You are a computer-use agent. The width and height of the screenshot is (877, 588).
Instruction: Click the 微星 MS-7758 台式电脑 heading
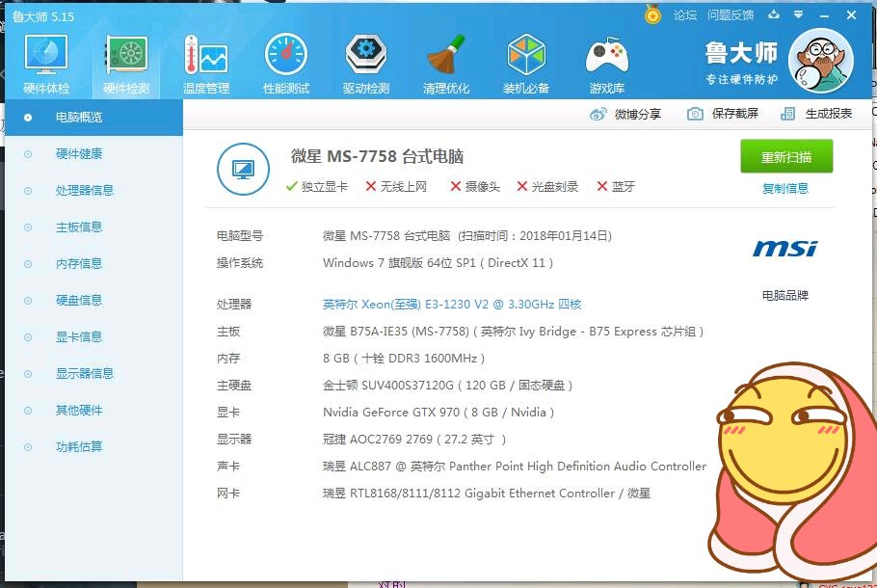pyautogui.click(x=377, y=156)
